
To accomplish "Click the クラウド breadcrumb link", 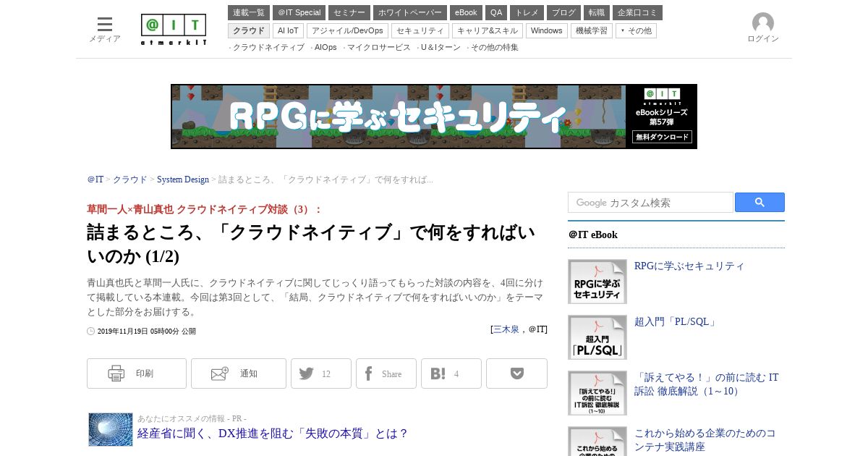I will click(x=129, y=180).
